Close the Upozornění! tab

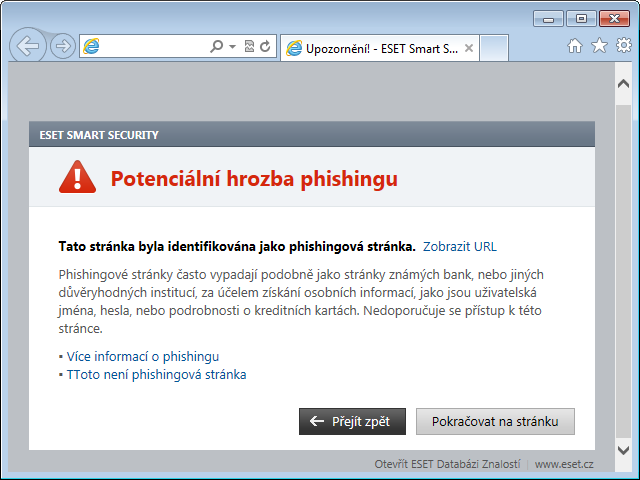click(x=469, y=48)
